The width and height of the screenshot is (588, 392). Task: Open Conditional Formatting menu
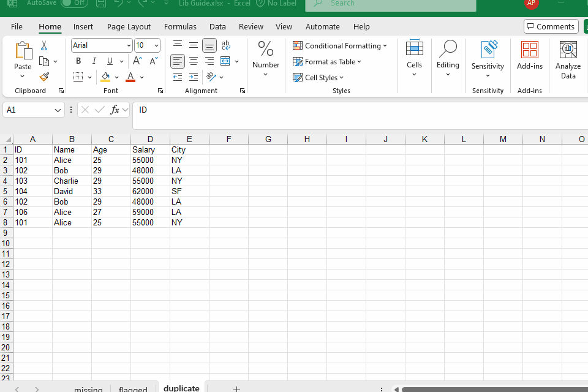click(x=340, y=46)
